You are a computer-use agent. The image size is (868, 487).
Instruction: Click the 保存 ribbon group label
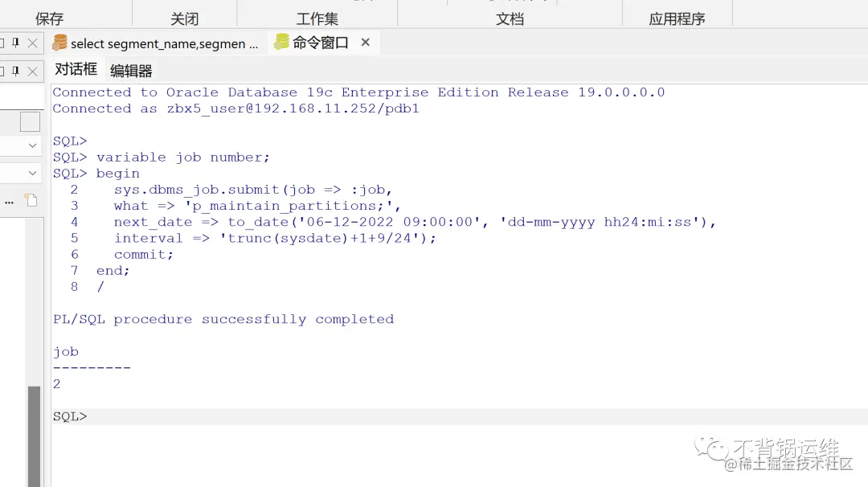tap(49, 18)
